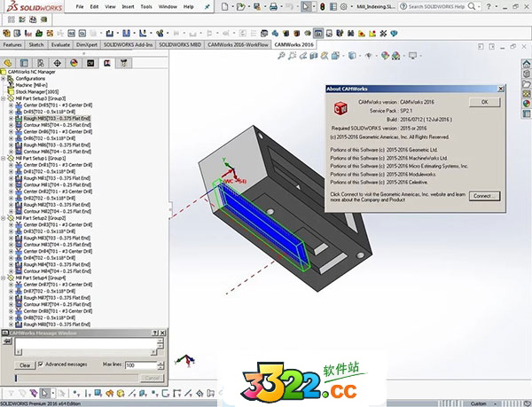Expand the Rough Mill5 operation node
The width and height of the screenshot is (532, 407).
tap(11, 118)
